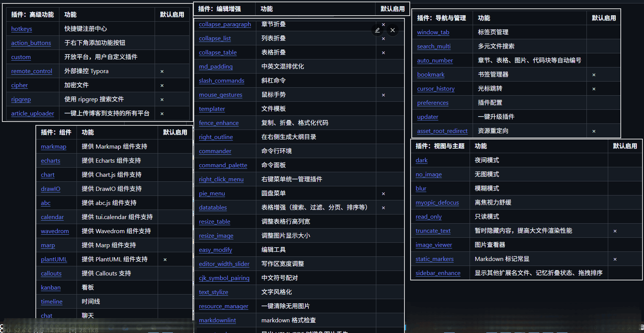Open the read_only link
The width and height of the screenshot is (644, 333).
[x=429, y=217]
